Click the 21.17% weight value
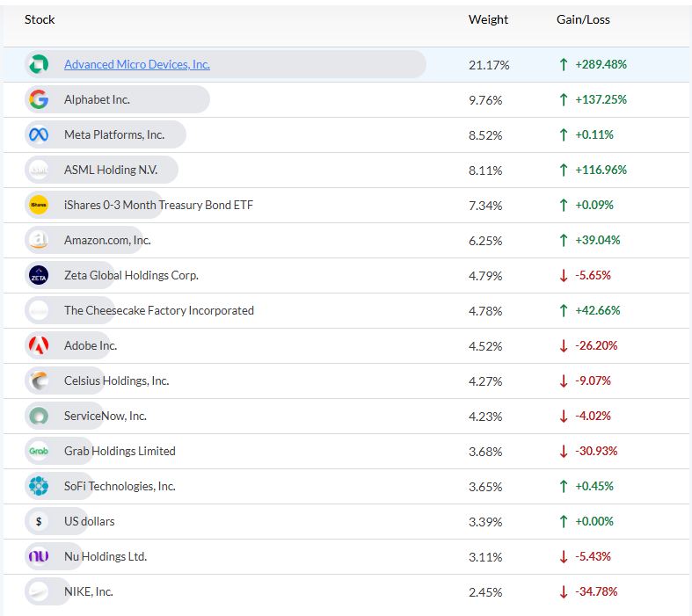Image resolution: width=692 pixels, height=616 pixels. tap(489, 65)
